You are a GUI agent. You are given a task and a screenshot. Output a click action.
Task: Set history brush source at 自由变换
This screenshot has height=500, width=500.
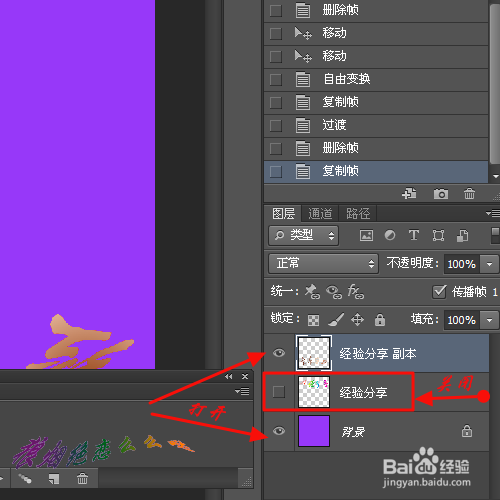276,80
